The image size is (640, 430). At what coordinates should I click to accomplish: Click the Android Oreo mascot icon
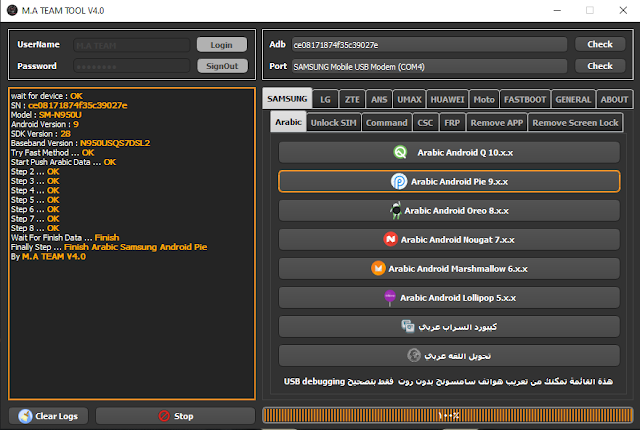point(396,211)
